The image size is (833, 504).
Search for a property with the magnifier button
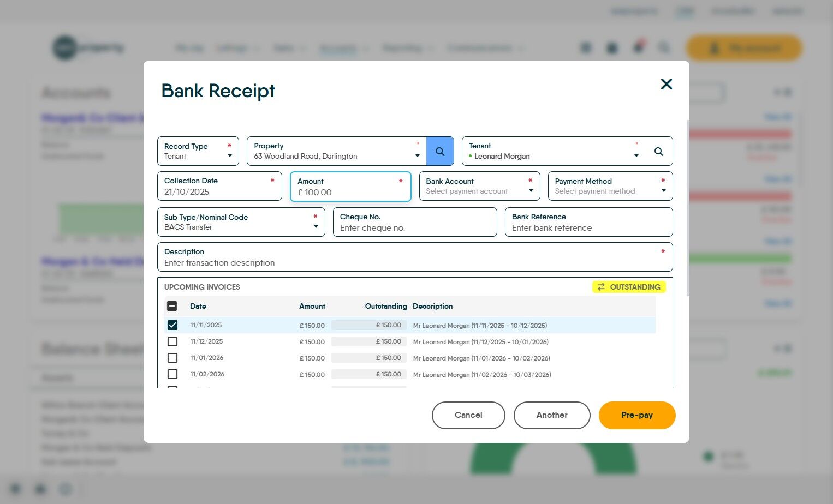coord(440,151)
